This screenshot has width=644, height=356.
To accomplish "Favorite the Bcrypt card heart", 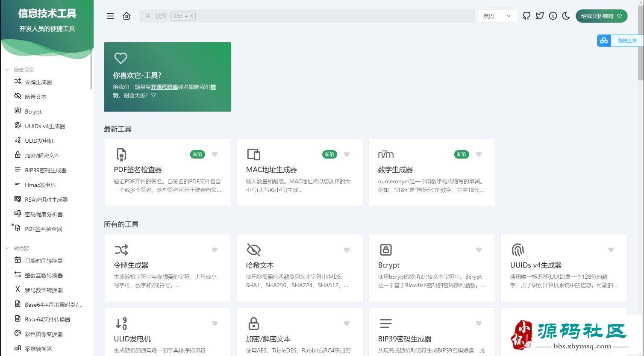I will pyautogui.click(x=479, y=250).
